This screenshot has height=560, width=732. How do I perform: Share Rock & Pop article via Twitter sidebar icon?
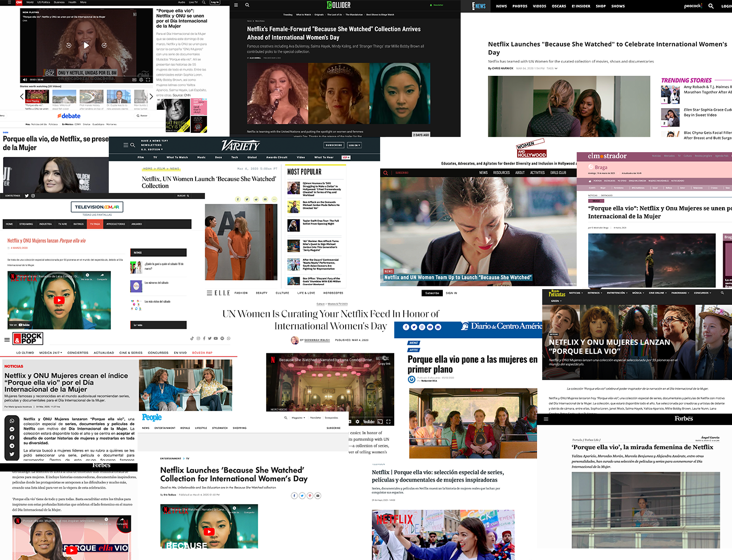tap(12, 454)
